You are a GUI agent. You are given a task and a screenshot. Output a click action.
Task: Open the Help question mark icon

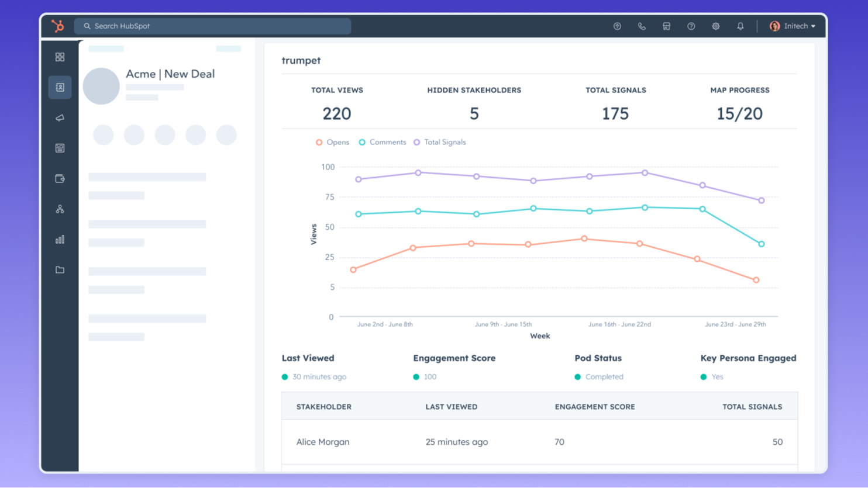point(691,26)
